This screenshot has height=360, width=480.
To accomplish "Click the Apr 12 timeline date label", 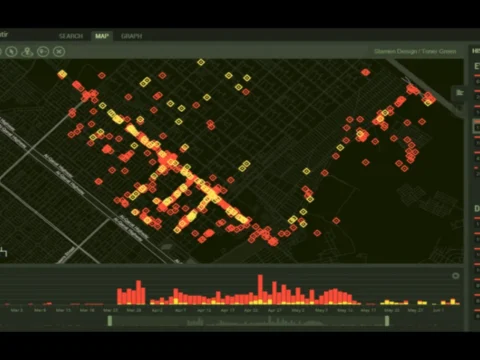I will [204, 310].
